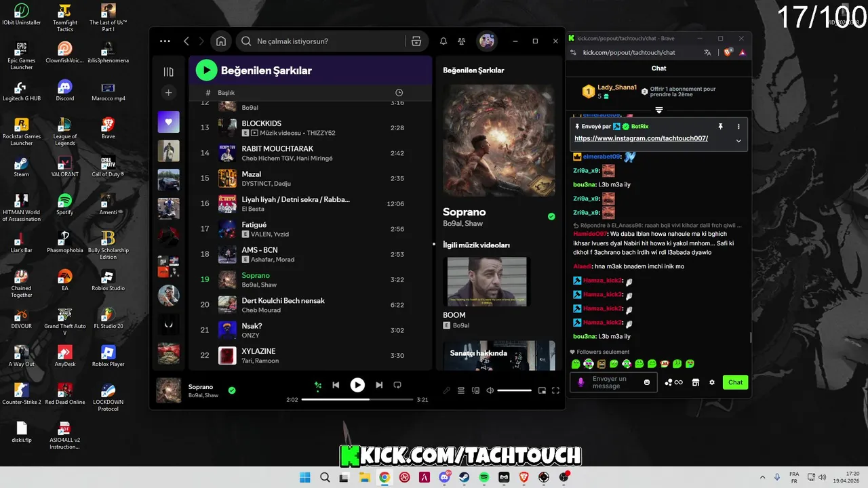The image size is (868, 488).
Task: Open Spotify friend activity icon
Action: pos(462,41)
